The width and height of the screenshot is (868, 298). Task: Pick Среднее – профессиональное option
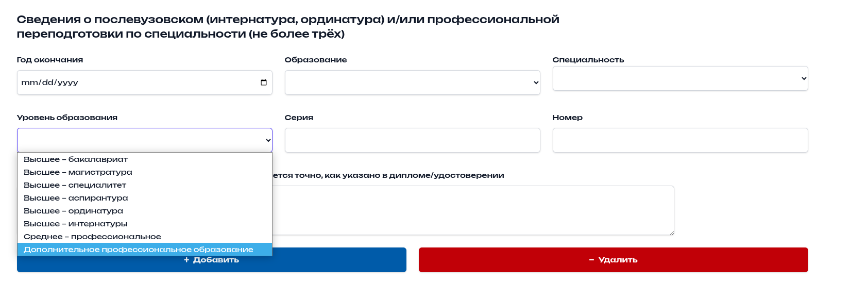point(92,237)
